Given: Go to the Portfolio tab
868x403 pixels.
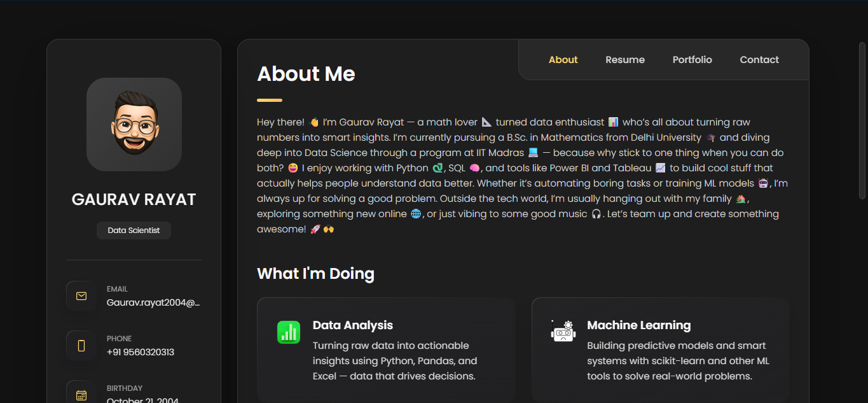Looking at the screenshot, I should point(692,60).
